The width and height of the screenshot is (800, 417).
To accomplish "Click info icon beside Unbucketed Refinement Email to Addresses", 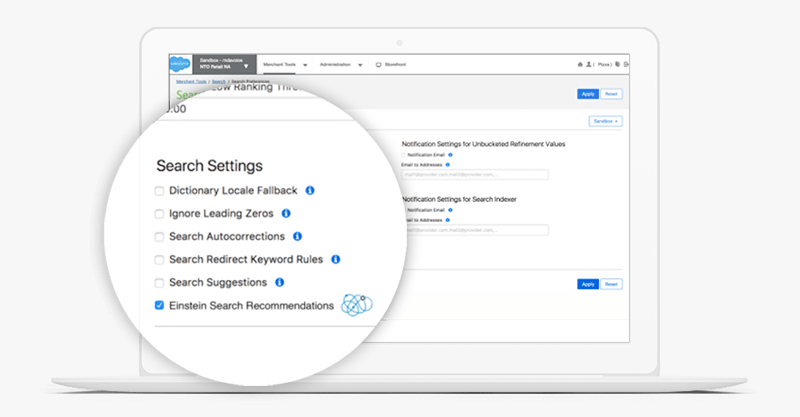I will (x=447, y=165).
